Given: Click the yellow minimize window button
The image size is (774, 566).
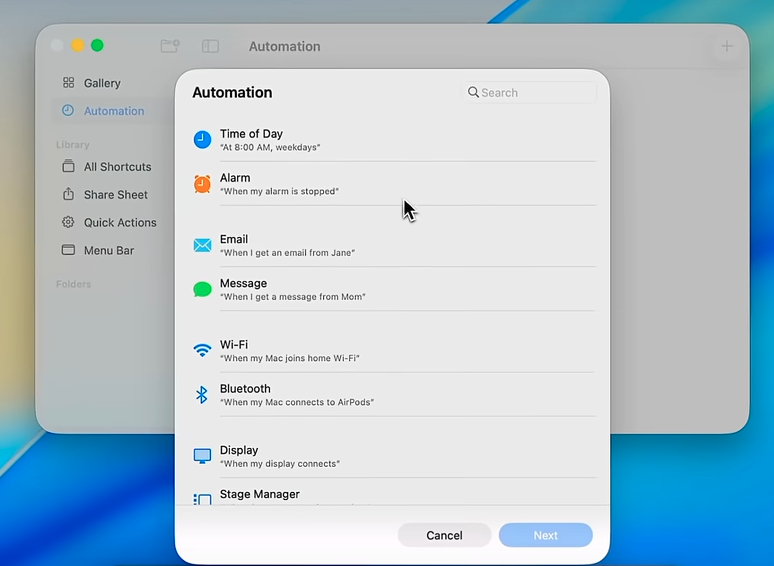Looking at the screenshot, I should (x=77, y=45).
